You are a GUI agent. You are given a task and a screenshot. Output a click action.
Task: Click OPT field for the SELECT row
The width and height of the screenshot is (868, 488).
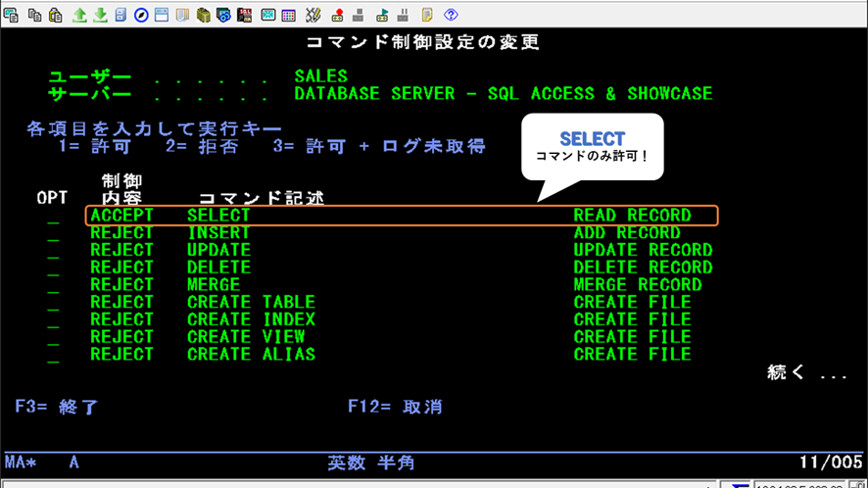[x=53, y=217]
